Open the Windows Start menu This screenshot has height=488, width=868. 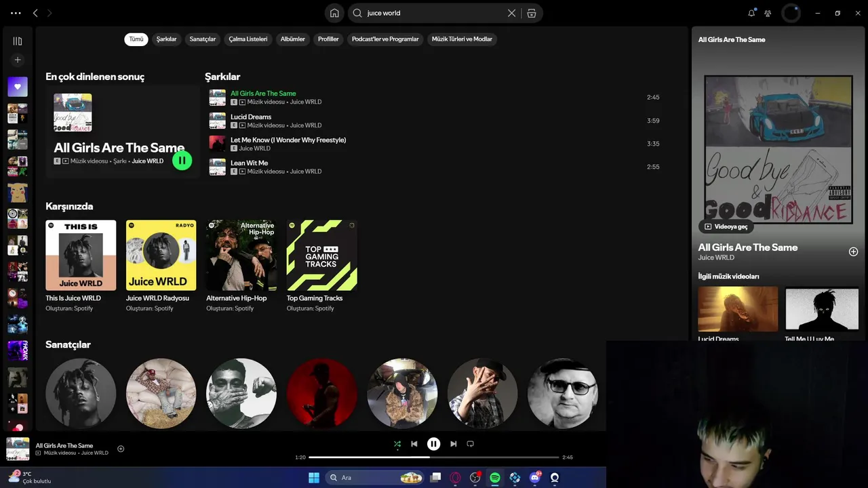(314, 478)
